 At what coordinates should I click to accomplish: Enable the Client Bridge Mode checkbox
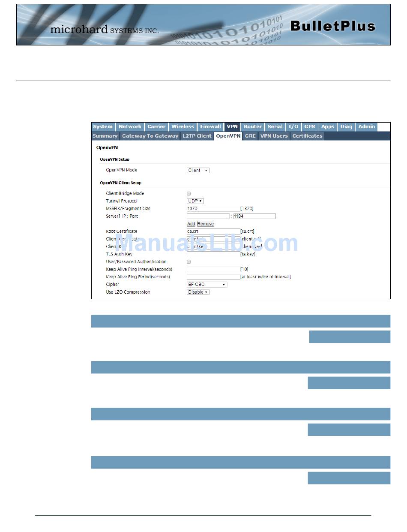point(189,194)
